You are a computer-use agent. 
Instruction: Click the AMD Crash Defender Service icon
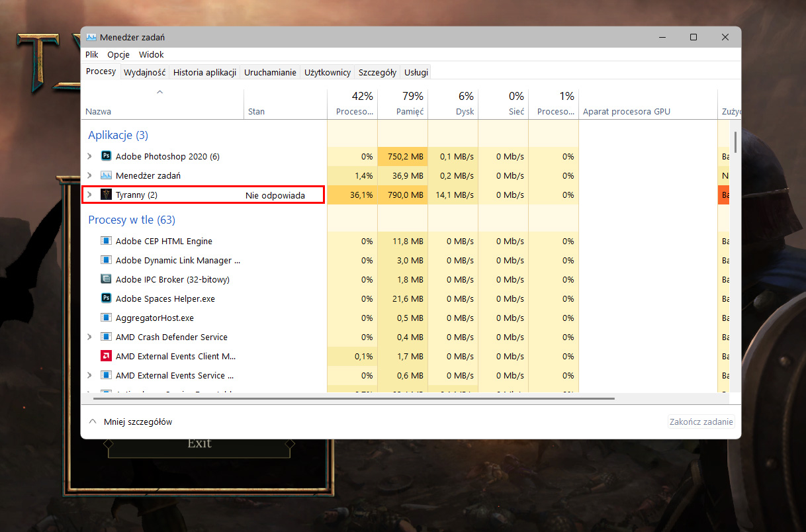(106, 337)
